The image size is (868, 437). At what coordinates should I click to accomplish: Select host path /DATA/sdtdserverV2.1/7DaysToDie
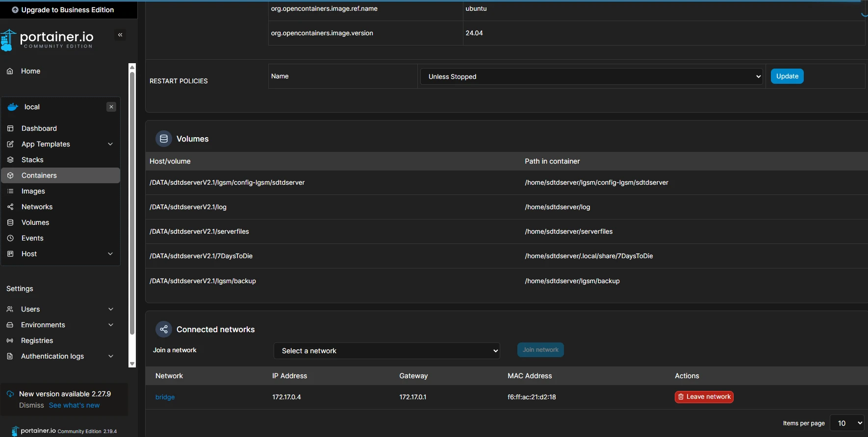201,256
